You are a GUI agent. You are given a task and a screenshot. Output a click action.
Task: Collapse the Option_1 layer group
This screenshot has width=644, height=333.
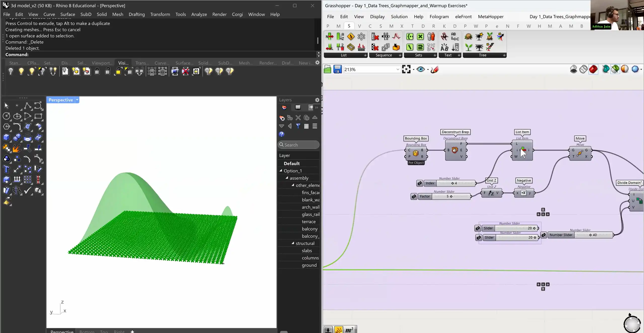pyautogui.click(x=281, y=171)
